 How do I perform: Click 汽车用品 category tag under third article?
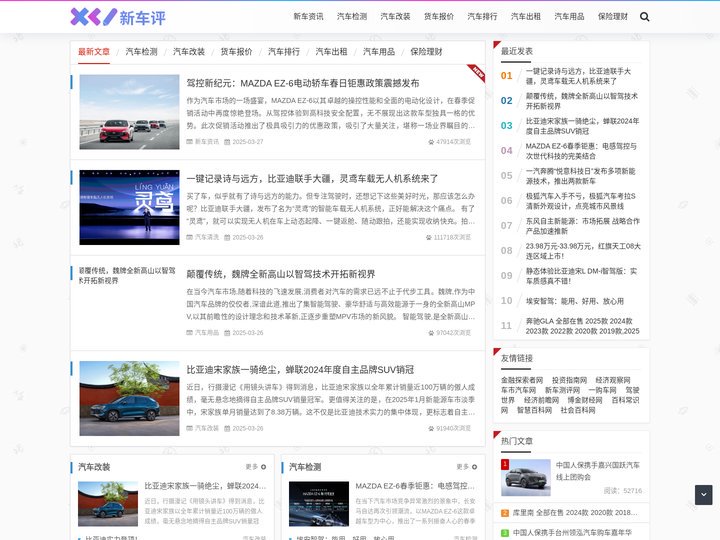(206, 333)
